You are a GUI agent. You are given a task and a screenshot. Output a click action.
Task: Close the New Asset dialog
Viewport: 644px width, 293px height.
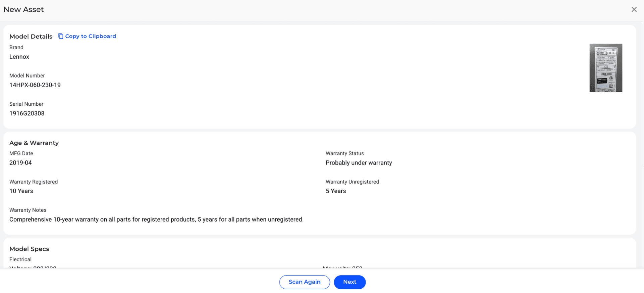click(x=634, y=9)
